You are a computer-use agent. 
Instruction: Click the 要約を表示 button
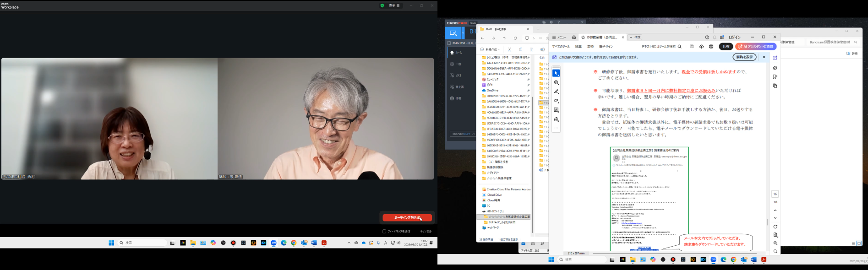click(744, 57)
